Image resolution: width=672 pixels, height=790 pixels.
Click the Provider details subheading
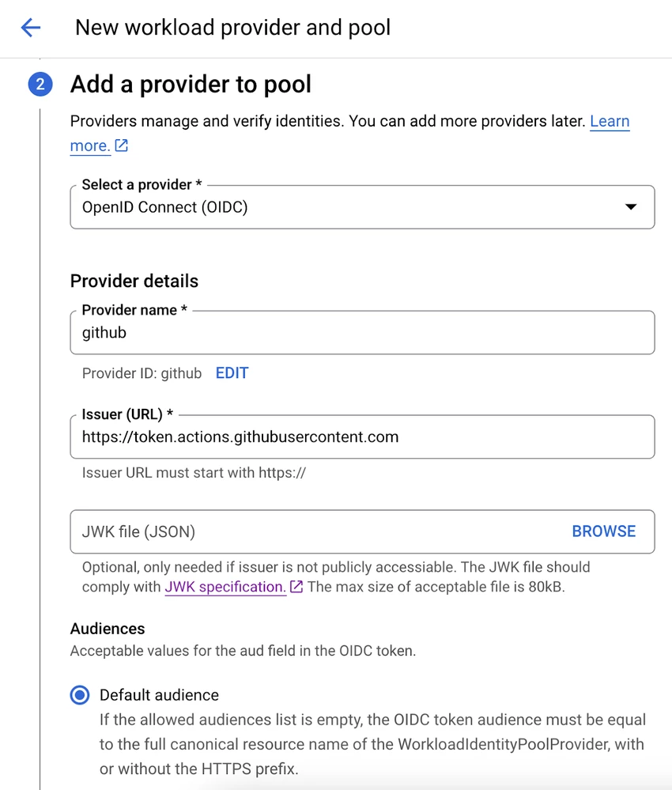(134, 282)
